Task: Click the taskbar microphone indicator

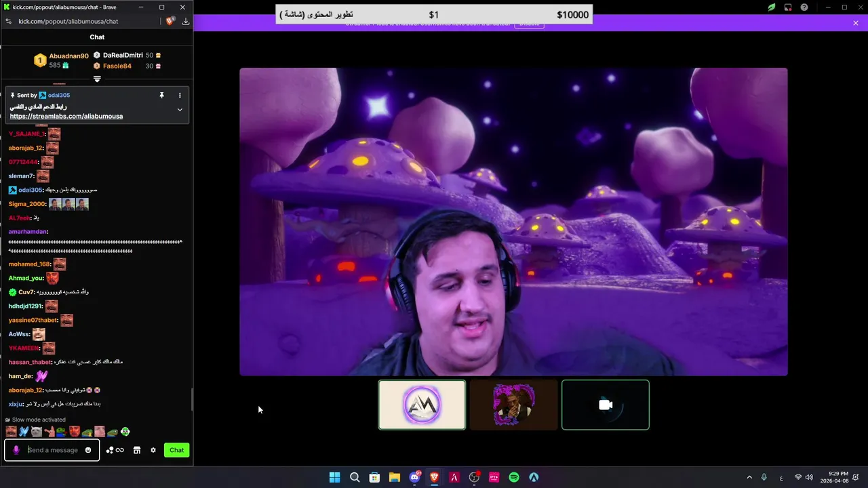Action: click(x=764, y=477)
